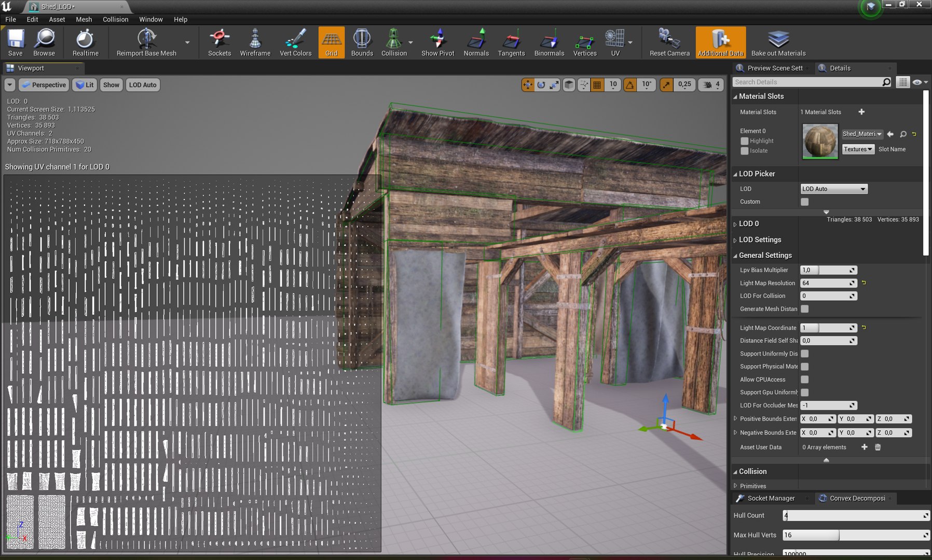The image size is (932, 560).
Task: Select translate transform gizmo mode
Action: (x=528, y=85)
